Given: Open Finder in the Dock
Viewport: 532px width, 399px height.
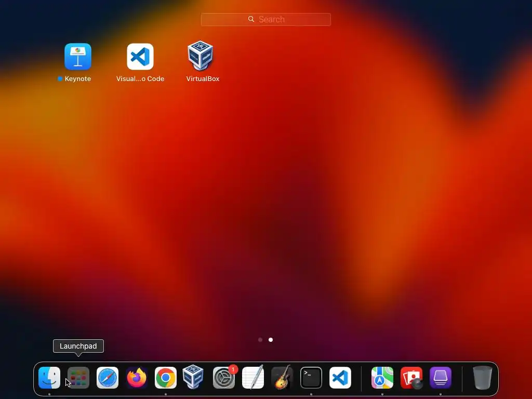Looking at the screenshot, I should [49, 378].
